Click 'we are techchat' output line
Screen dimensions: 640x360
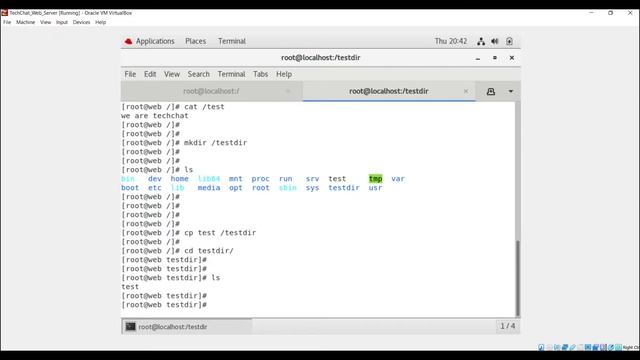155,116
